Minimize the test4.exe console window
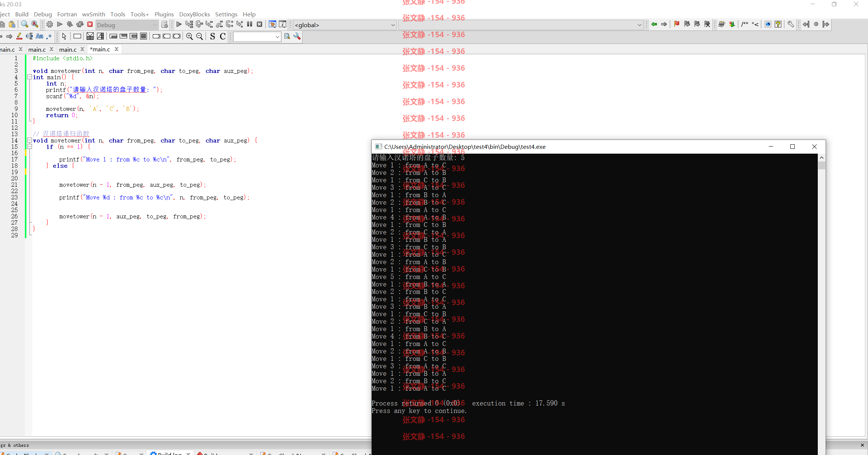This screenshot has height=455, width=868. (771, 147)
